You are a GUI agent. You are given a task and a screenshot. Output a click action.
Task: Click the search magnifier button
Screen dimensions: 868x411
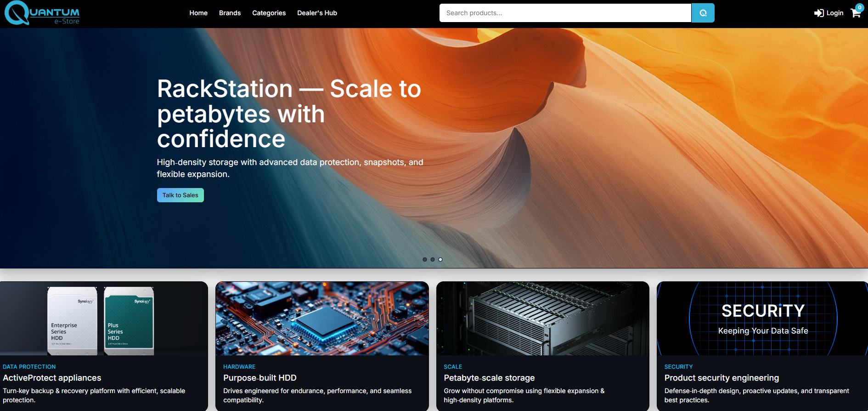(x=703, y=13)
